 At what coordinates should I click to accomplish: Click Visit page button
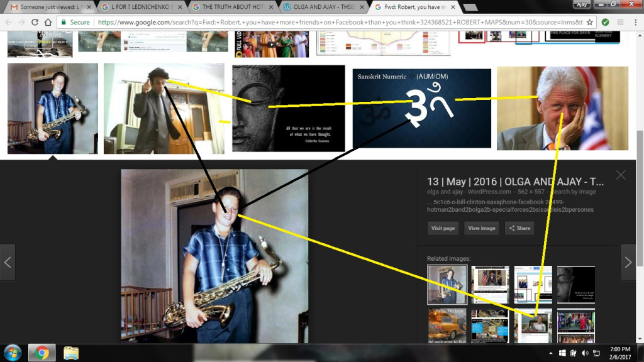pos(443,228)
